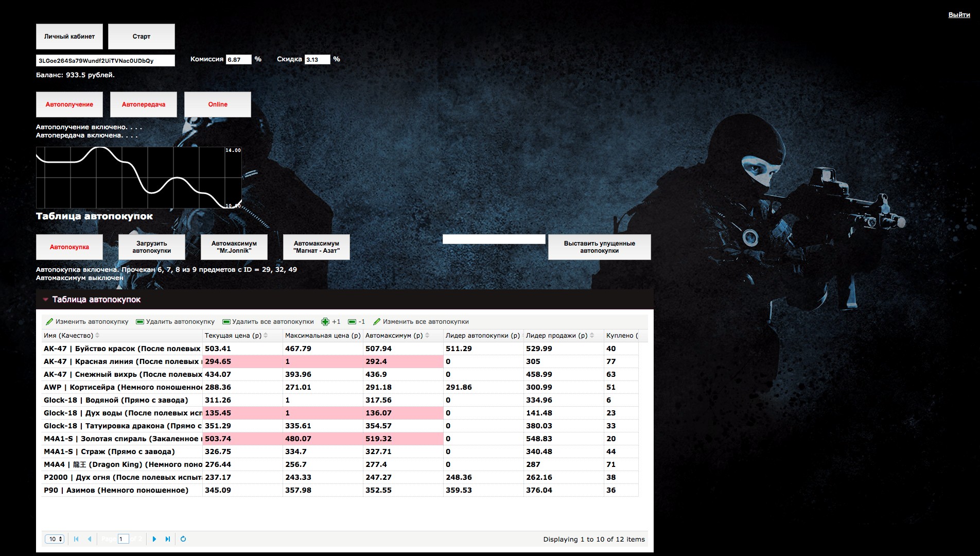This screenshot has height=556, width=980.
Task: Click the refresh icon in table pager
Action: coord(183,539)
